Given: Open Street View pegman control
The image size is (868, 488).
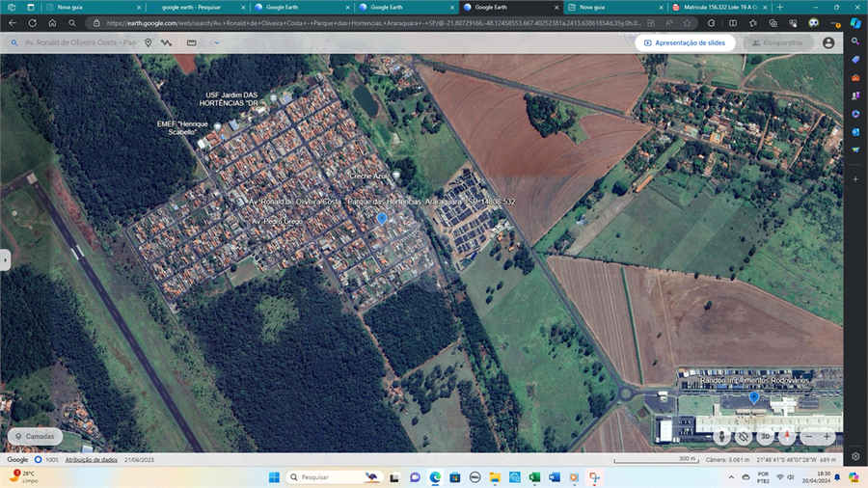Looking at the screenshot, I should pyautogui.click(x=721, y=436).
